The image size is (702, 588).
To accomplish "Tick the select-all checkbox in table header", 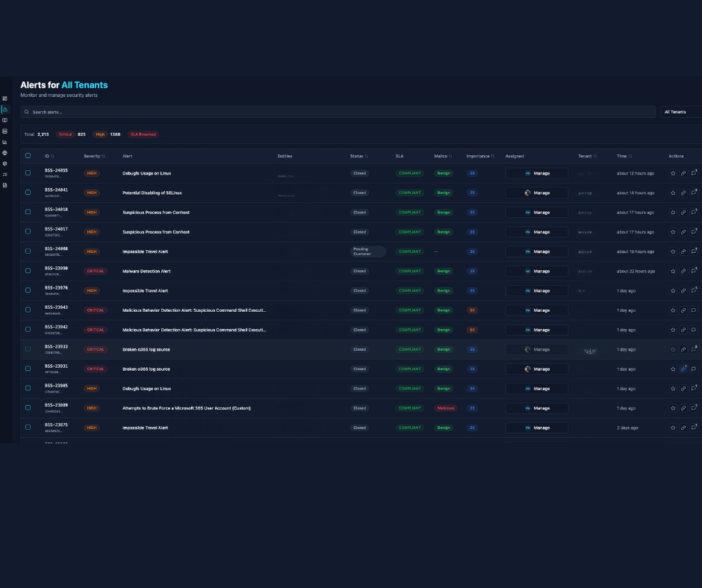I will 28,156.
